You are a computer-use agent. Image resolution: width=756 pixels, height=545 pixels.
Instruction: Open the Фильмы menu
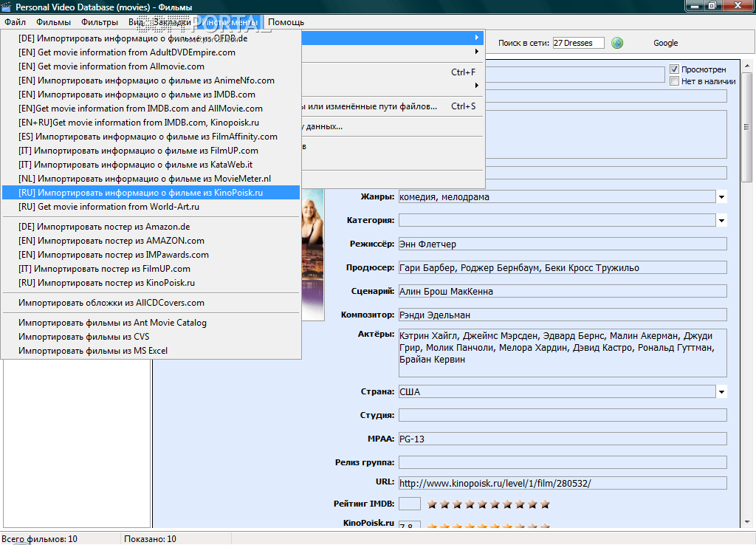pos(53,22)
